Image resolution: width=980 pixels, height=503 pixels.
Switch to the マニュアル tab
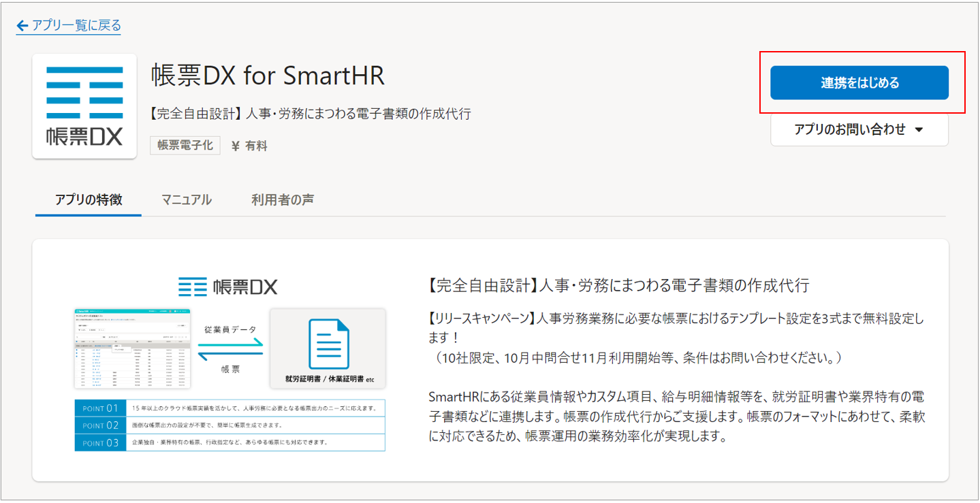[187, 200]
